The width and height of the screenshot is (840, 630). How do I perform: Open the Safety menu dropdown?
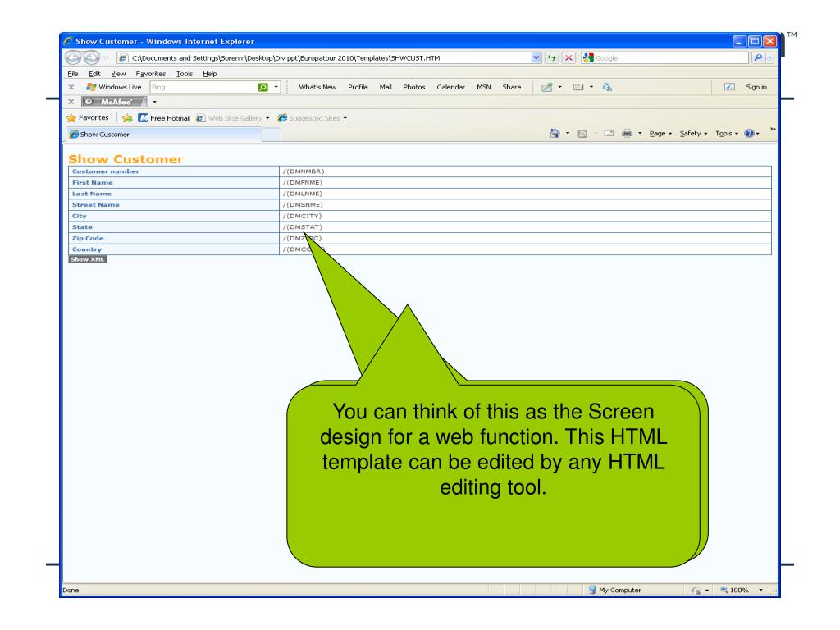pyautogui.click(x=693, y=134)
